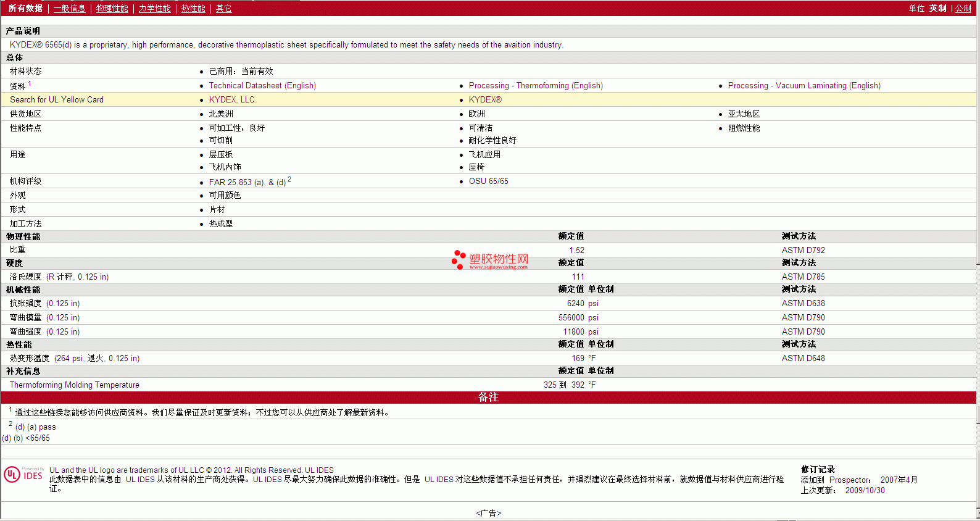Screen dimensions: 980x521
Task: Click the 已商用：当前有效 status text
Action: pyautogui.click(x=241, y=72)
